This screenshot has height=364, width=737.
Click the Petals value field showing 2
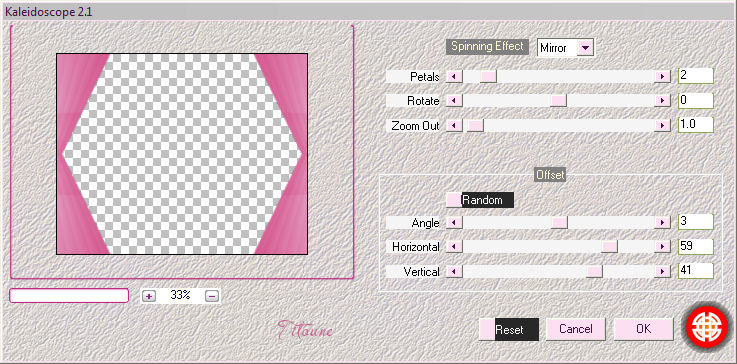[x=696, y=76]
